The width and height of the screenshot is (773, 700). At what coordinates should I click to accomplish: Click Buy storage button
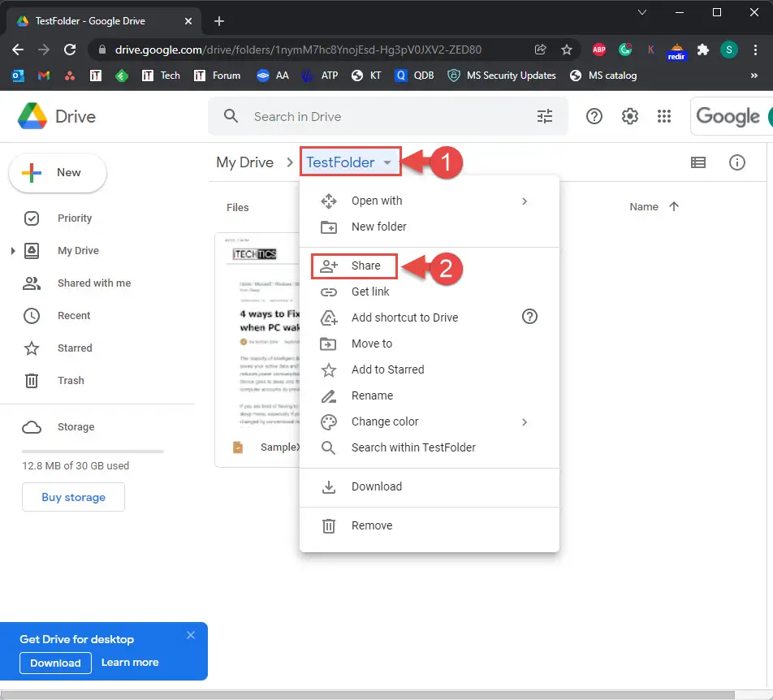tap(73, 497)
